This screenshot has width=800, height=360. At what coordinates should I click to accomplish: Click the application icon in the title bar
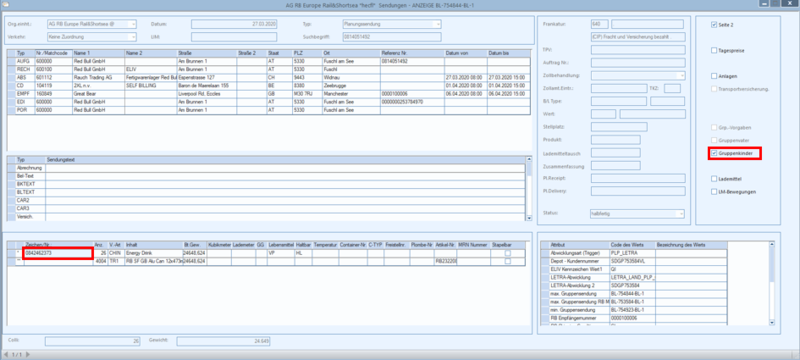pyautogui.click(x=6, y=4)
